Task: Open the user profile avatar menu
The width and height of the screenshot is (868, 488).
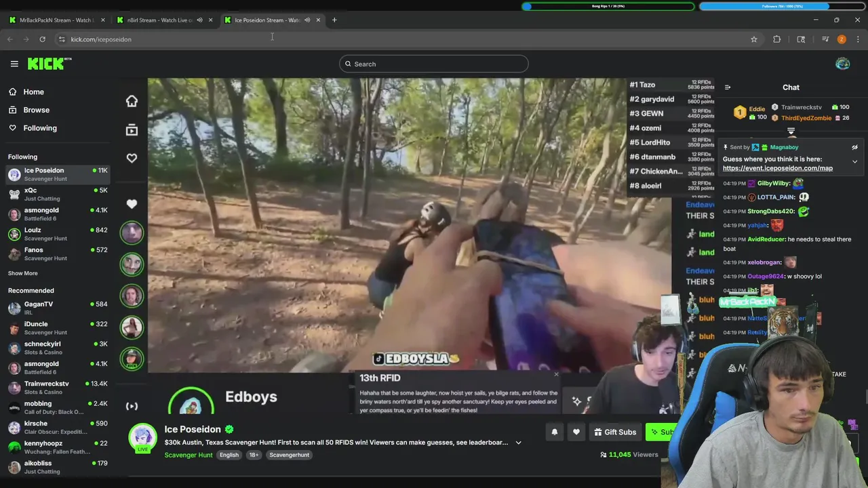Action: pyautogui.click(x=842, y=64)
